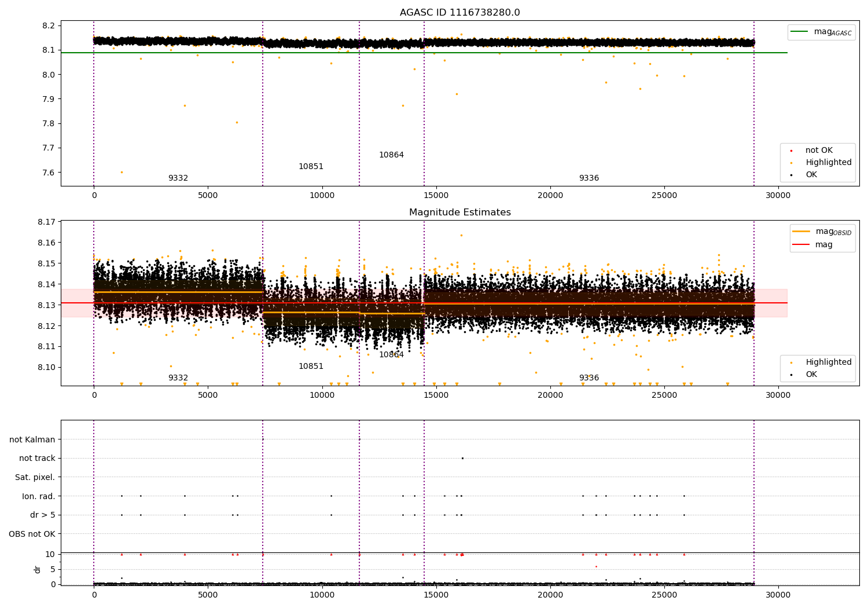The width and height of the screenshot is (868, 608).
Task: Click obsid label 10851 in Magnitude Estimates plot
Action: coord(311,367)
